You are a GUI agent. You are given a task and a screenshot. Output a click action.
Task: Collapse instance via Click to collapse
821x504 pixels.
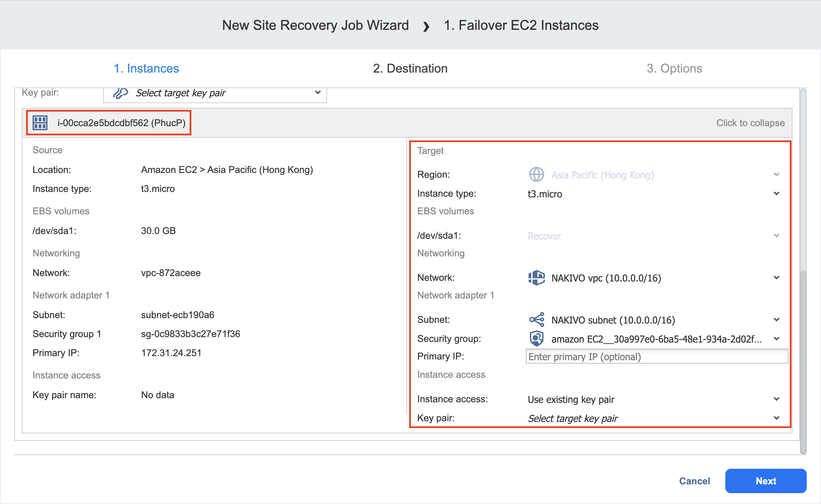click(750, 123)
